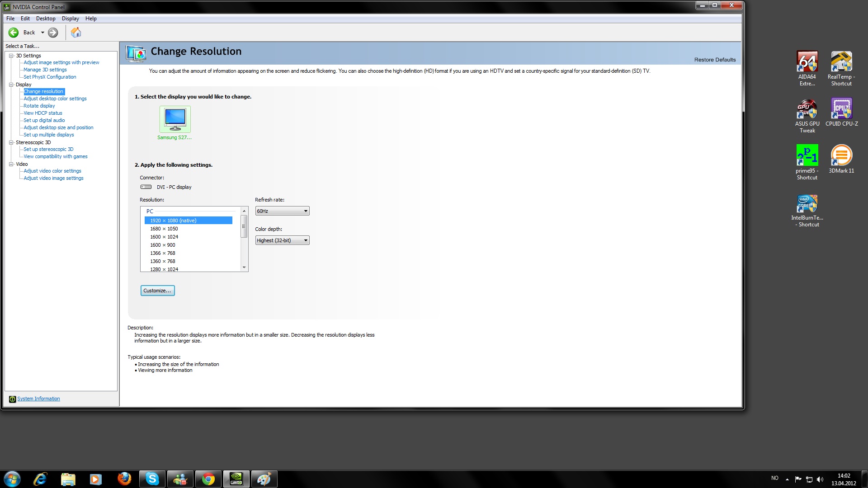
Task: Select the Samsung S27 display thumbnail
Action: [175, 119]
